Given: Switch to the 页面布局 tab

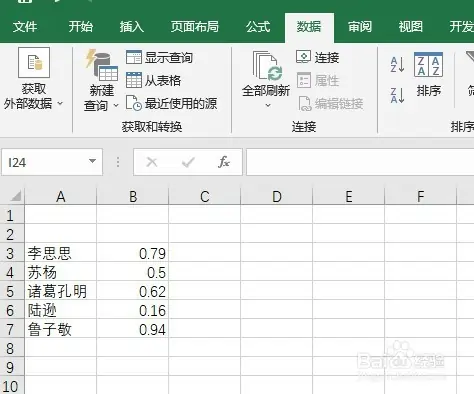Looking at the screenshot, I should (195, 27).
